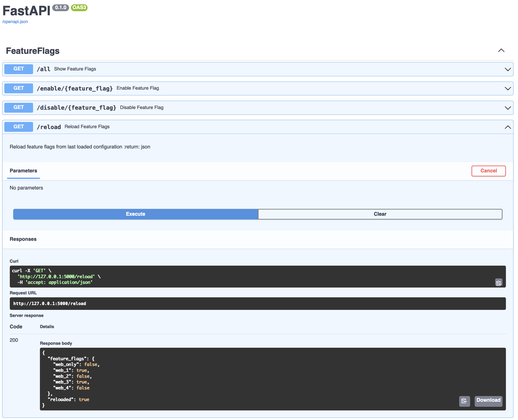This screenshot has height=420, width=518.
Task: Click the "web_1": true line
Action: click(x=71, y=370)
